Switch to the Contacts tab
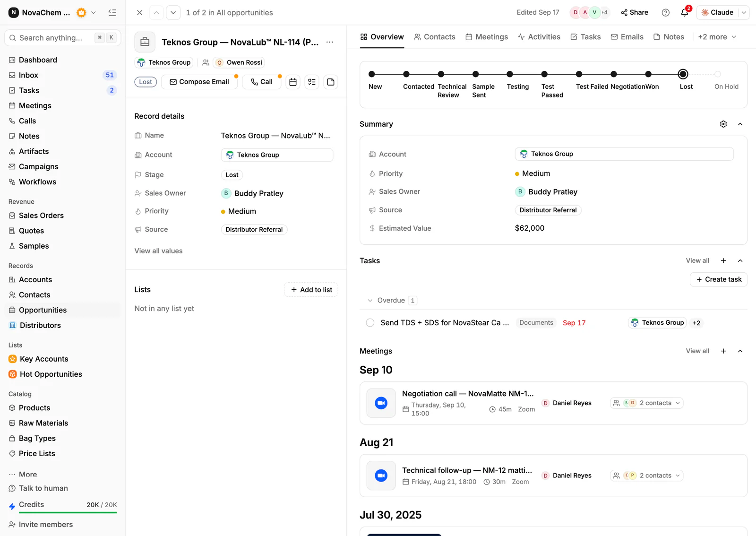756x536 pixels. (x=435, y=37)
